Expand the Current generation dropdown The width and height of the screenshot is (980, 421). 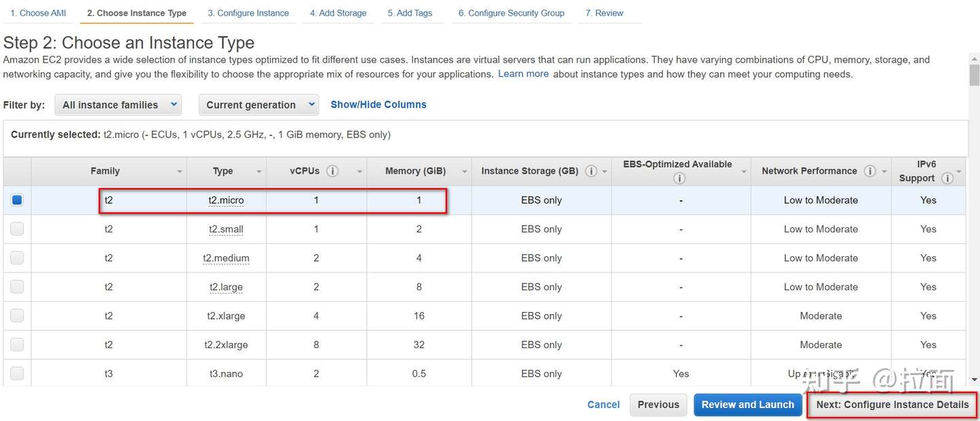pos(259,105)
